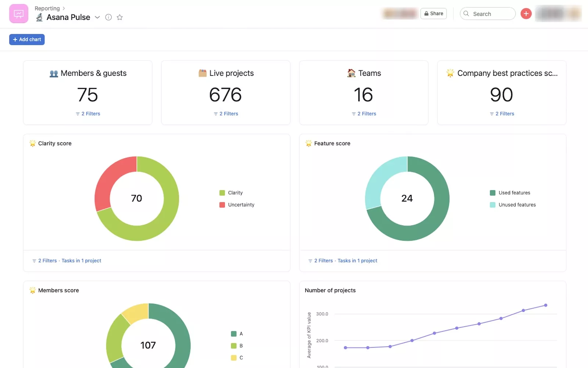
Task: Toggle the Uncertainty legend swatch
Action: tap(222, 205)
